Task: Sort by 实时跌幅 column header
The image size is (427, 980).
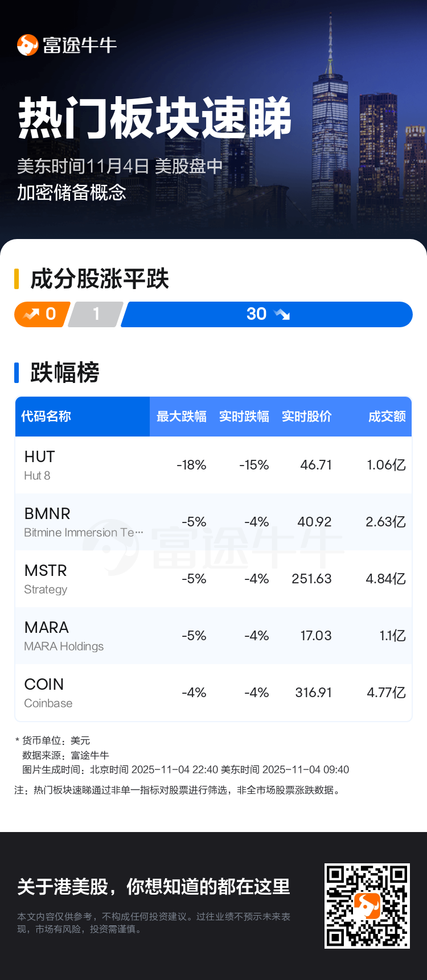Action: point(244,417)
